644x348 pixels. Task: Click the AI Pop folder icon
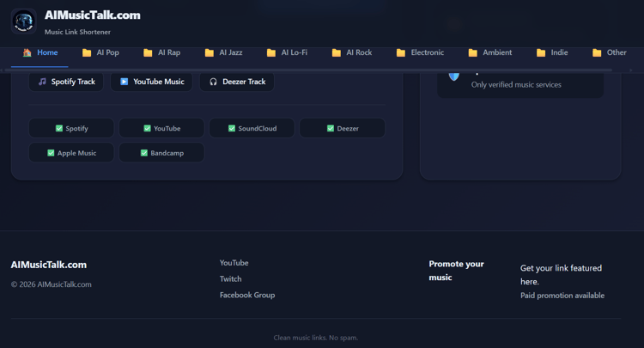87,52
